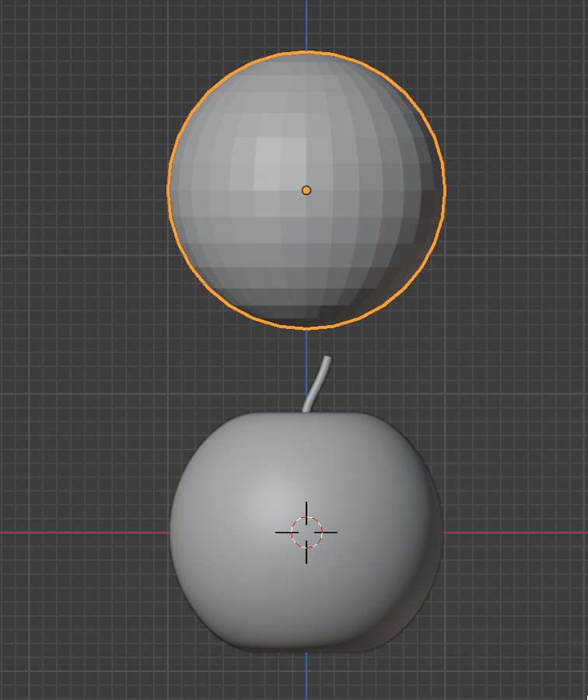This screenshot has height=700, width=588.
Task: Click the blue axis between sphere and stem
Action: pyautogui.click(x=306, y=342)
